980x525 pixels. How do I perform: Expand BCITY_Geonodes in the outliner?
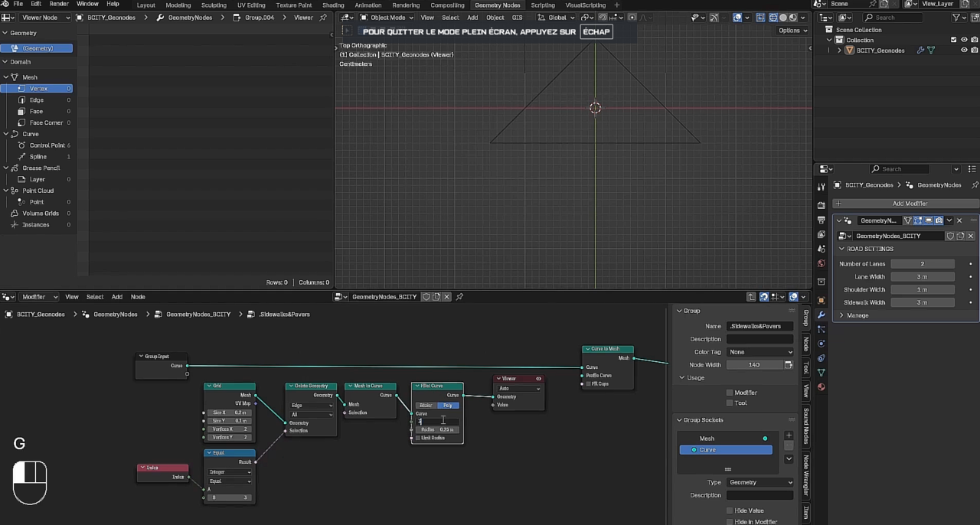pos(839,51)
